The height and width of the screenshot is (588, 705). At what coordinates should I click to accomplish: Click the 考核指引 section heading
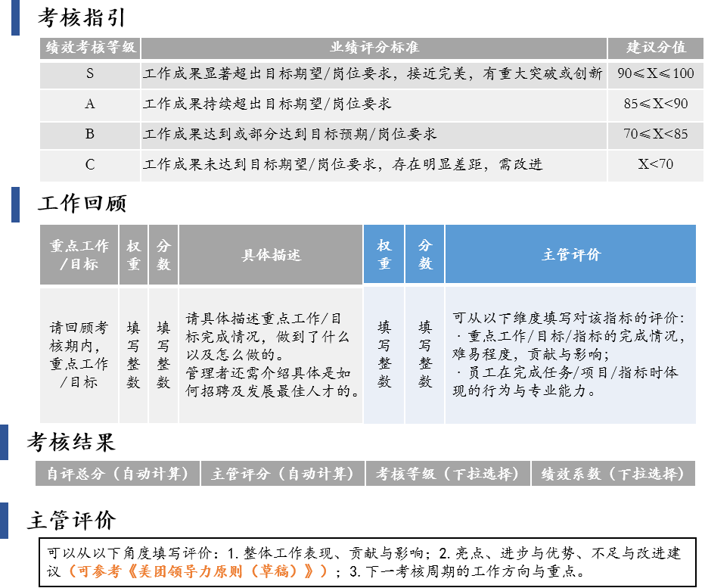[82, 17]
